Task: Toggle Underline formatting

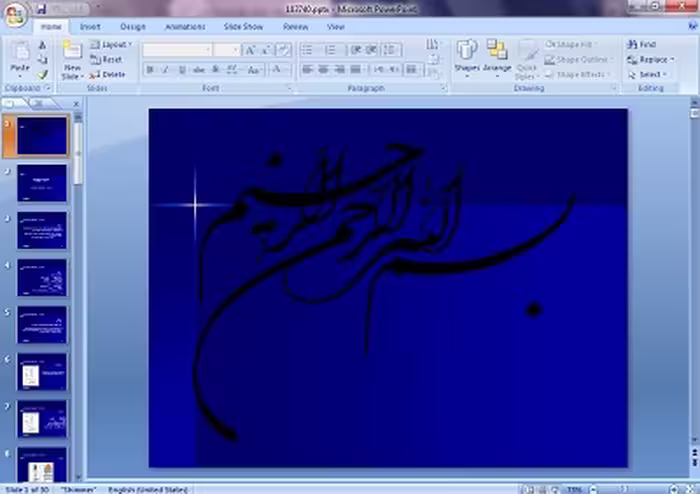Action: (182, 70)
